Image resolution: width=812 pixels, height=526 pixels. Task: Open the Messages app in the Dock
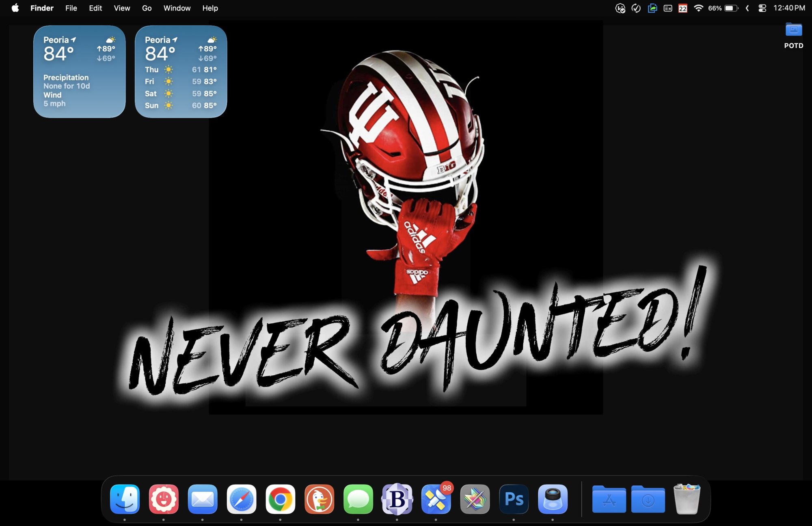click(x=358, y=499)
